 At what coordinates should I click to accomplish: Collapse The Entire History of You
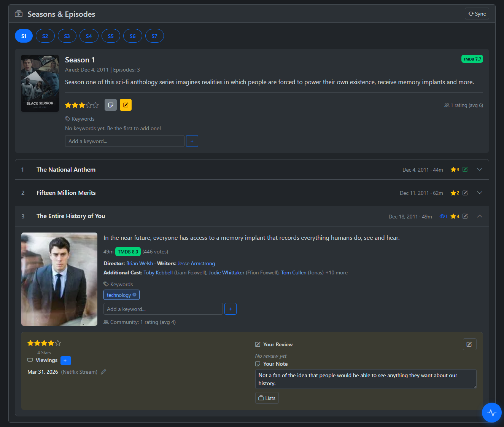[479, 216]
